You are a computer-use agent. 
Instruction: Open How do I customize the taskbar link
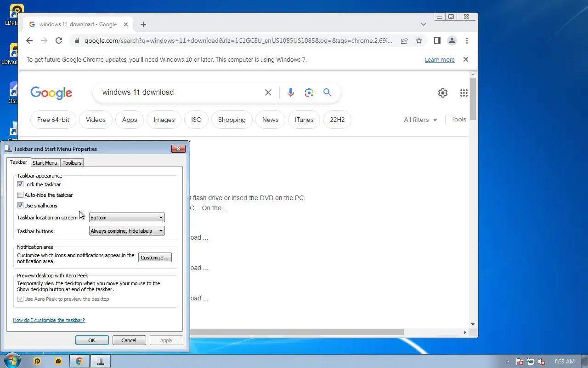(x=49, y=320)
